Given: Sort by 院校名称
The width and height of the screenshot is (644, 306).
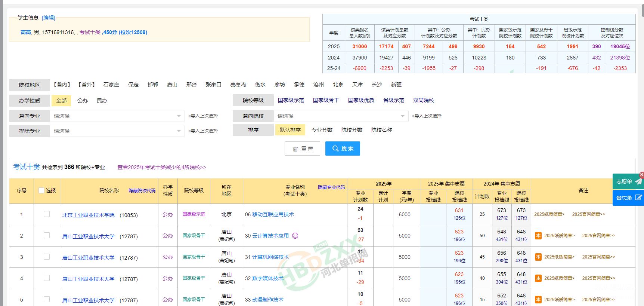Looking at the screenshot, I should coord(382,130).
